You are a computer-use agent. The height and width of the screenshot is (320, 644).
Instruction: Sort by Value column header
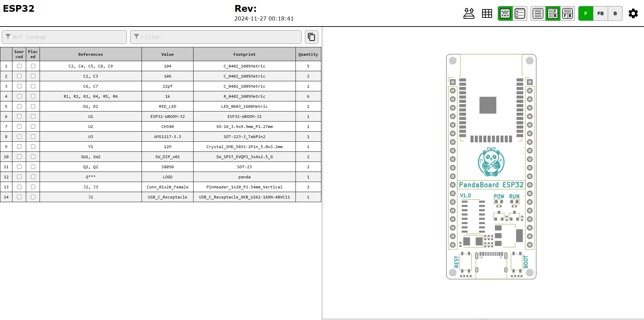click(x=167, y=54)
